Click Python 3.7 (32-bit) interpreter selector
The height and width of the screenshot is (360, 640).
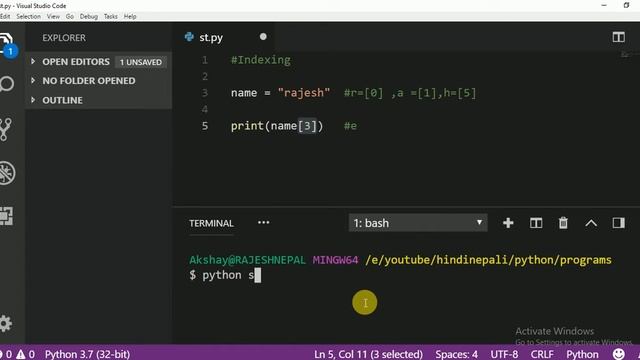tap(87, 354)
